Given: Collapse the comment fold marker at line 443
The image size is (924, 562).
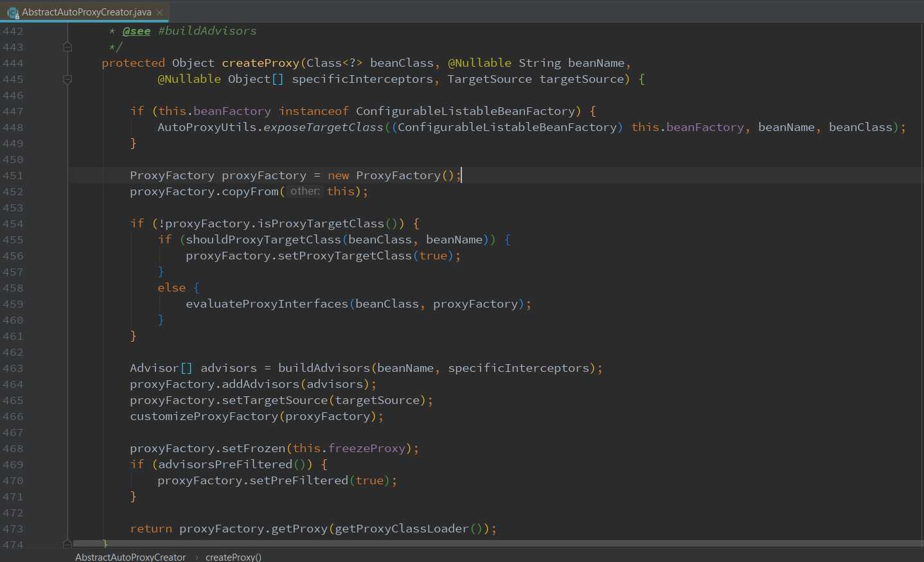Looking at the screenshot, I should click(67, 47).
